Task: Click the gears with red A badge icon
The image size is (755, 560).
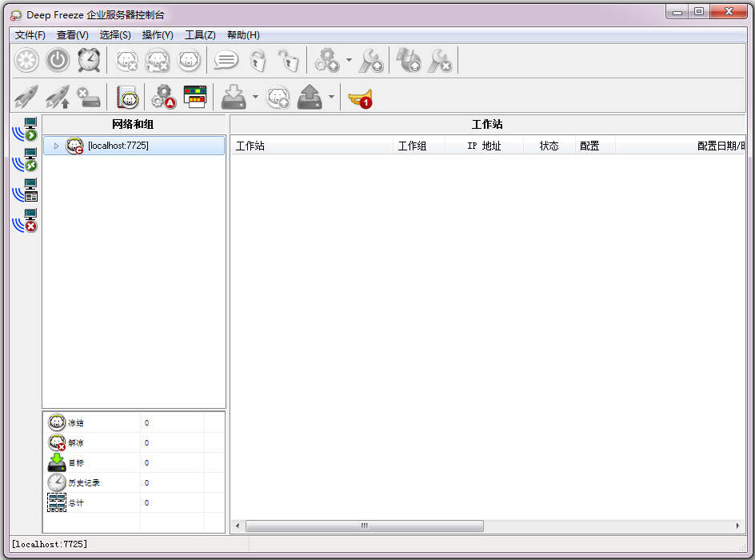Action: pyautogui.click(x=164, y=97)
